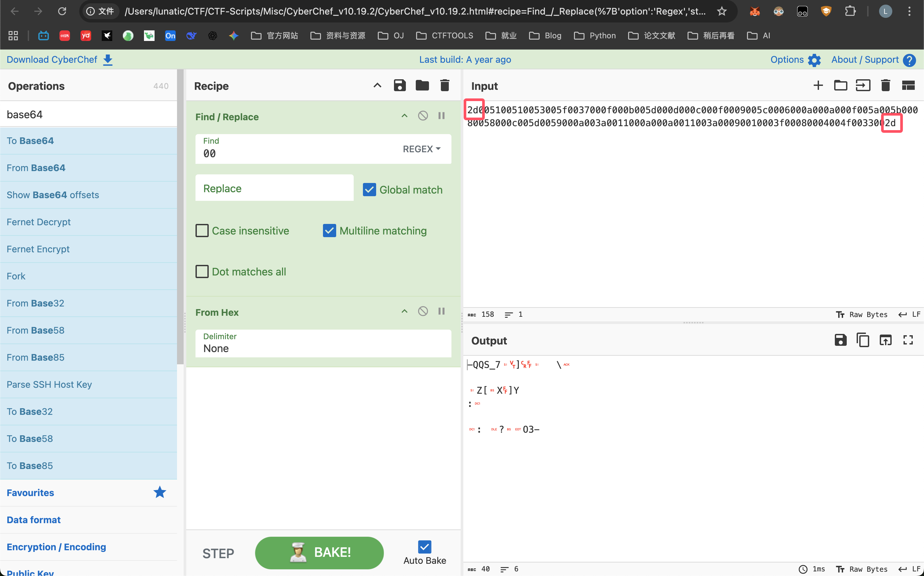
Task: Open the yd bookmark icon
Action: tap(86, 35)
